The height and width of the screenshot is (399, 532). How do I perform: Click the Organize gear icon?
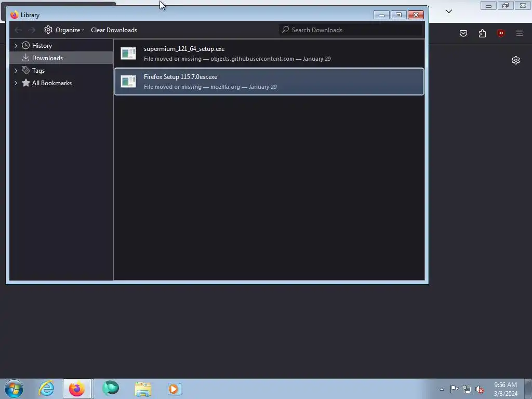[48, 30]
